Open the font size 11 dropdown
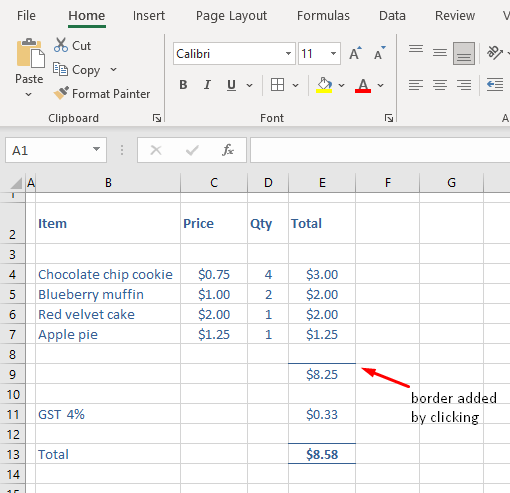Viewport: 510px width, 493px height. 333,53
